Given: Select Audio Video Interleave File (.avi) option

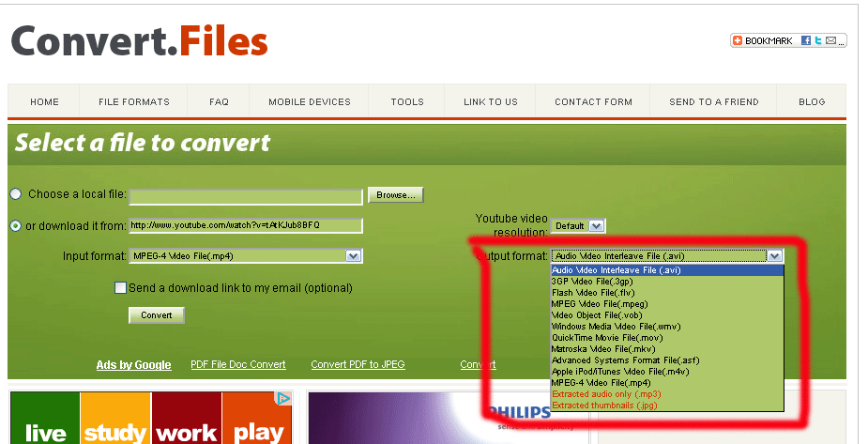Looking at the screenshot, I should (x=667, y=270).
